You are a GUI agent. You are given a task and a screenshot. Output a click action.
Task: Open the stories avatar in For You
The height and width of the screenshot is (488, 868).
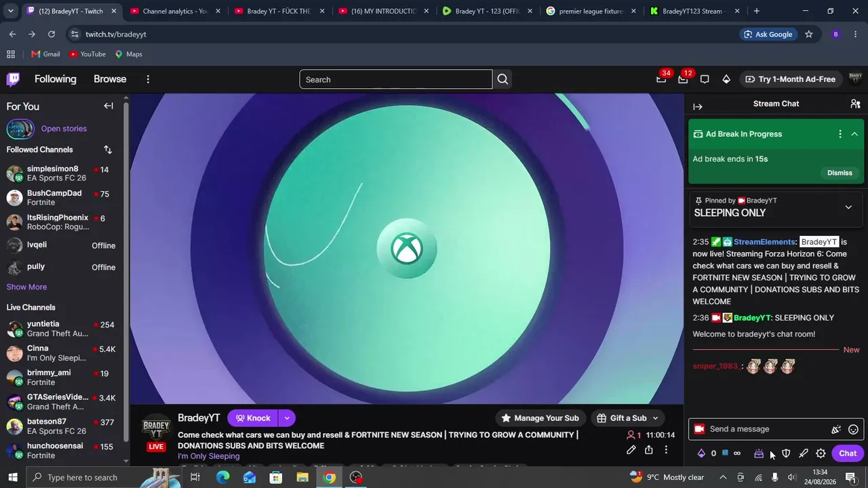pos(20,129)
